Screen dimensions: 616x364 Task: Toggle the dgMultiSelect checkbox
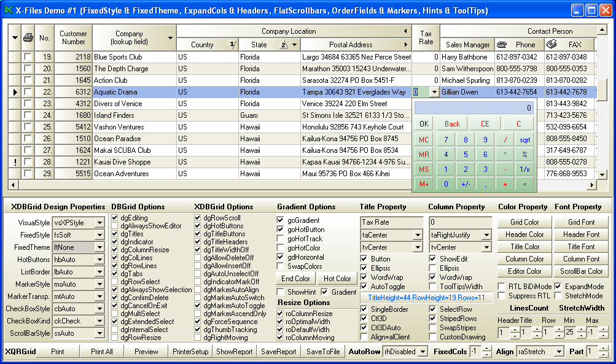[115, 314]
